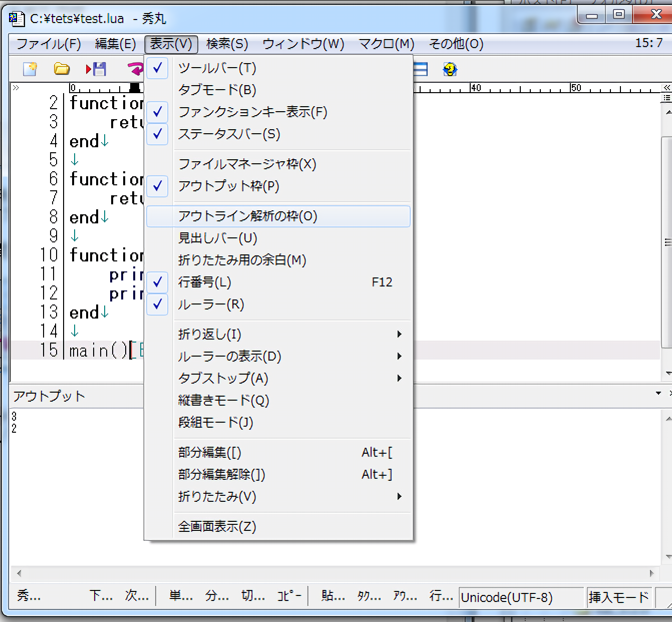Toggle off ステータスバー(S) option
The image size is (672, 622).
coord(229,134)
